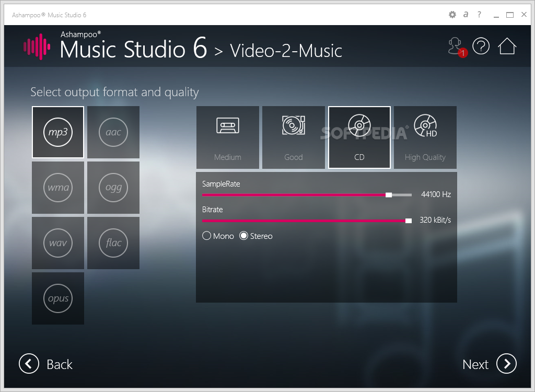
Task: Click the title bar question mark
Action: (x=479, y=15)
